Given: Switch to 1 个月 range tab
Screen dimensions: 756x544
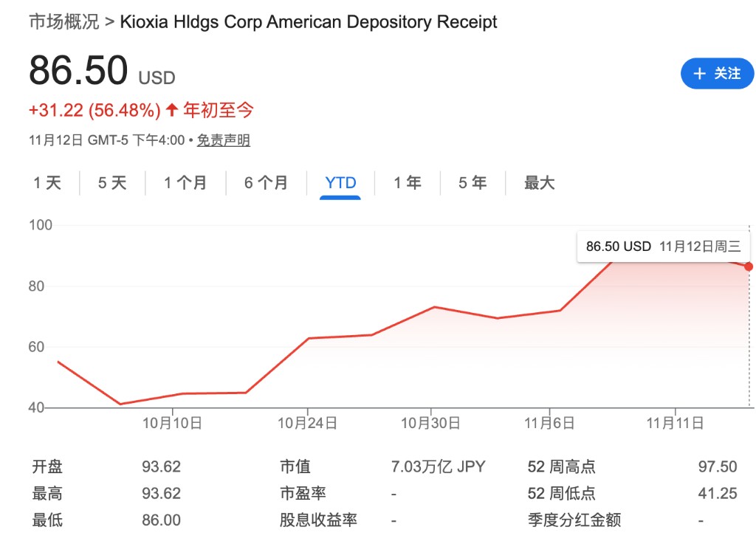Looking at the screenshot, I should 185,183.
